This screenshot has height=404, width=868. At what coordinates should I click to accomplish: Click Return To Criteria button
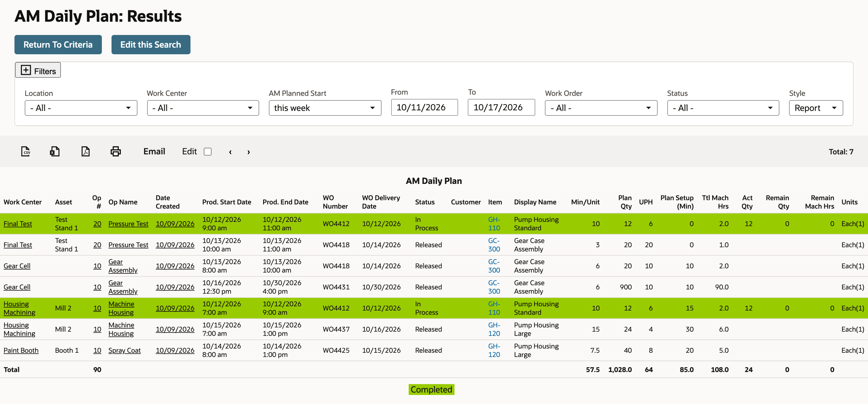pyautogui.click(x=58, y=45)
